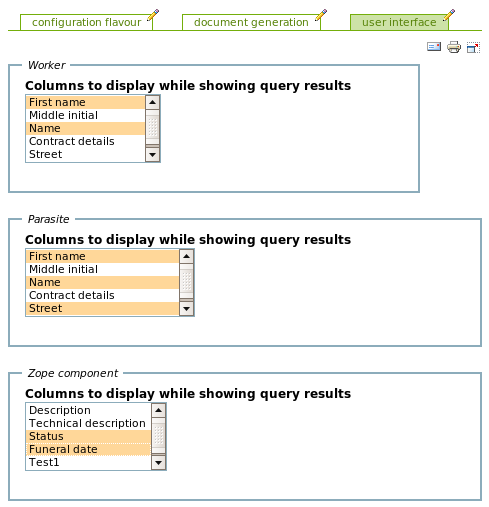489x507 pixels.
Task: Select the user interface tab
Action: 399,22
